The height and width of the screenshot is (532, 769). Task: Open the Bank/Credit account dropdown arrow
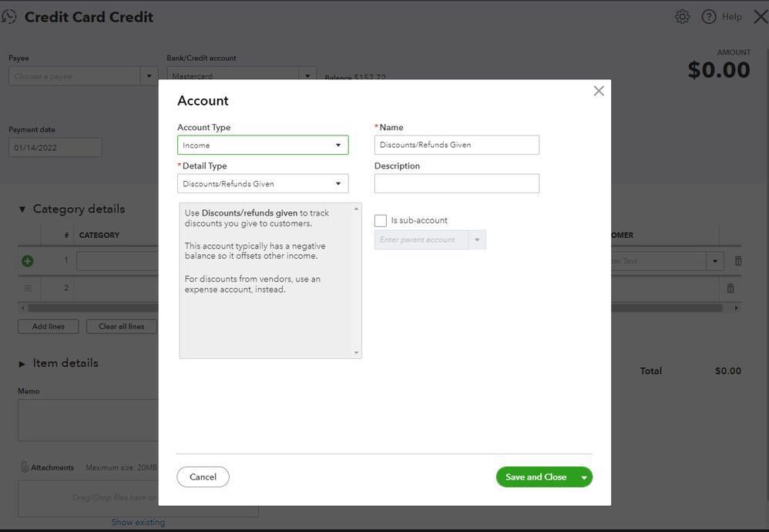pos(307,75)
